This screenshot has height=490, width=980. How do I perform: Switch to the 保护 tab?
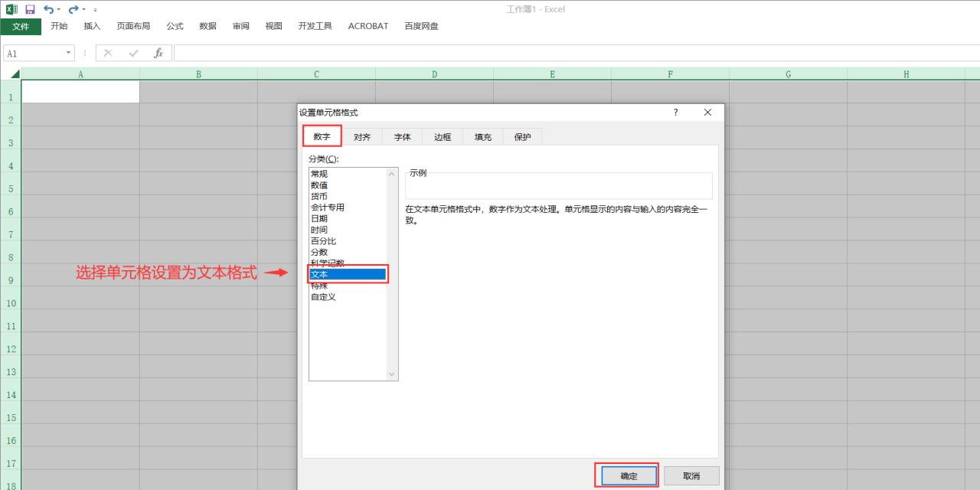[x=523, y=137]
